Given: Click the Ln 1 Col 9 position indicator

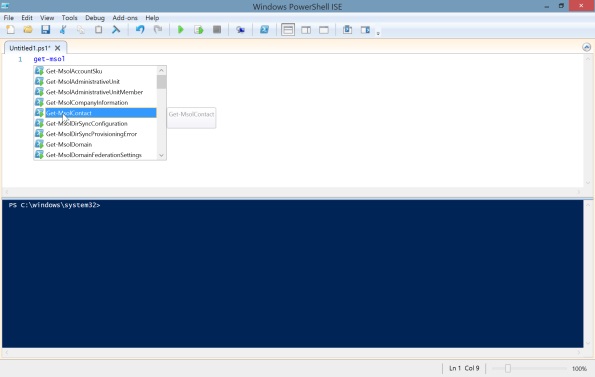Looking at the screenshot, I should 464,368.
